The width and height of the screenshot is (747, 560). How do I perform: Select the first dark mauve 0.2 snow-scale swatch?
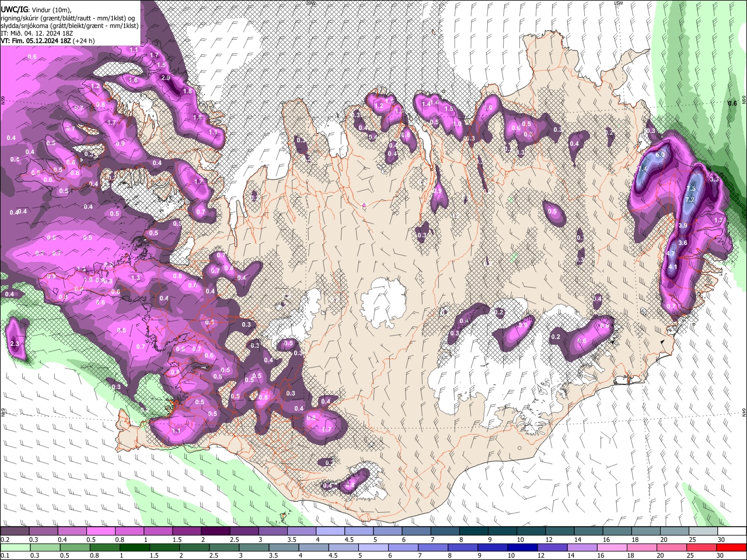pyautogui.click(x=15, y=531)
